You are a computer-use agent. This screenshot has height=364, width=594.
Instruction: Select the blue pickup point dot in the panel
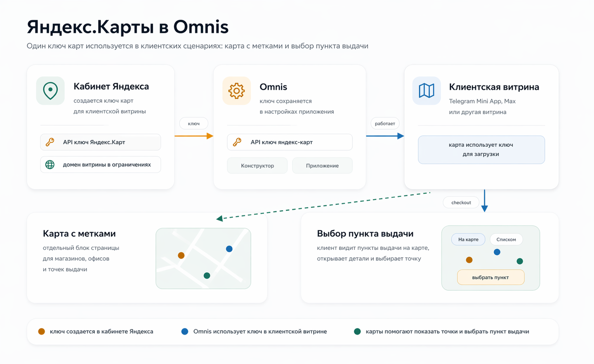(x=496, y=251)
